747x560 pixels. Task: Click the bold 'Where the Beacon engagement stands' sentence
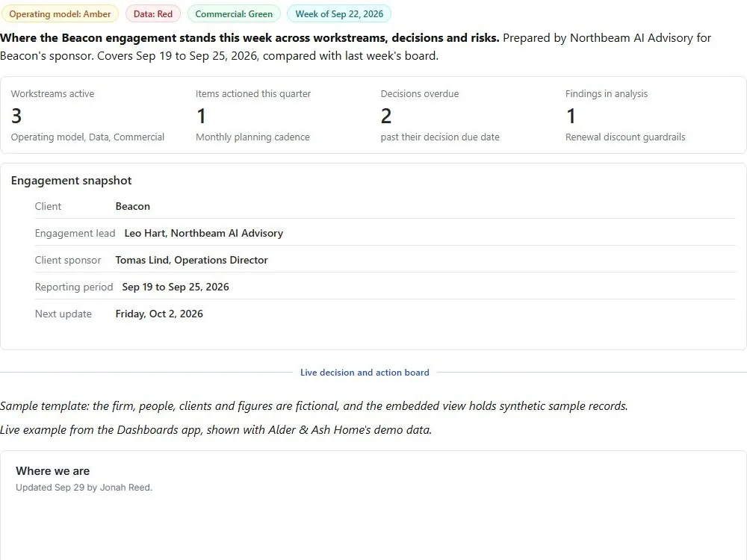249,38
